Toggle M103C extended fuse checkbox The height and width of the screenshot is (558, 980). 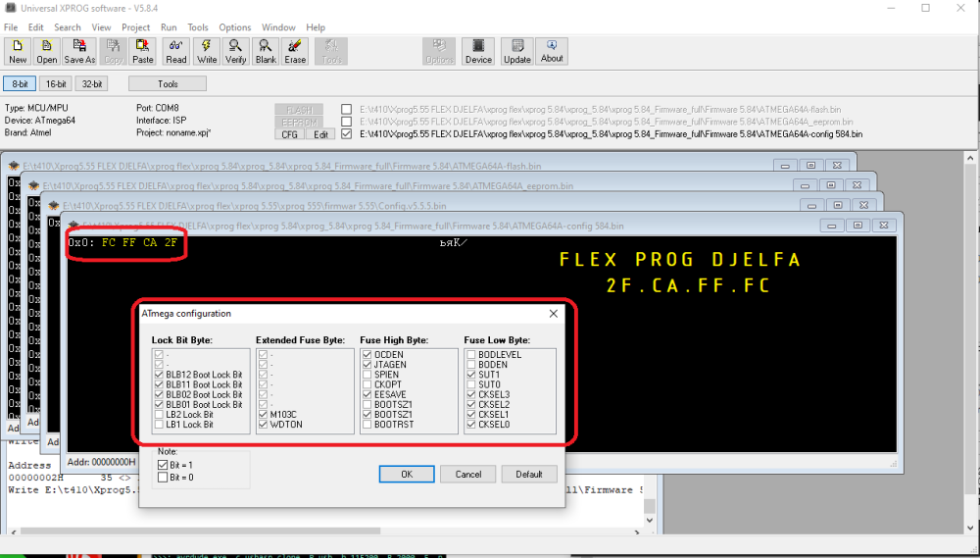coord(263,415)
